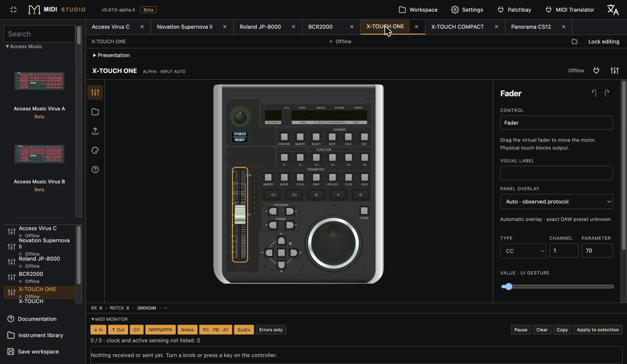
Task: Click the virtual fader on the device
Action: click(x=240, y=214)
